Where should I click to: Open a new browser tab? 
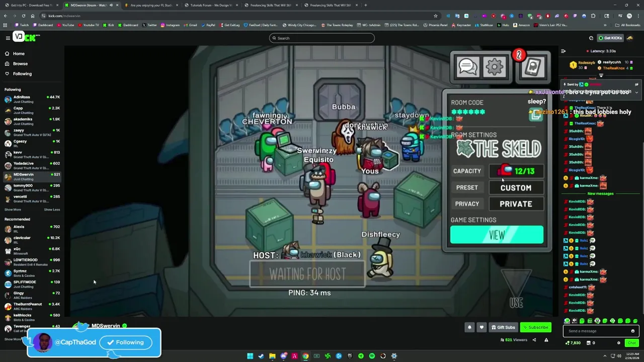pyautogui.click(x=366, y=5)
